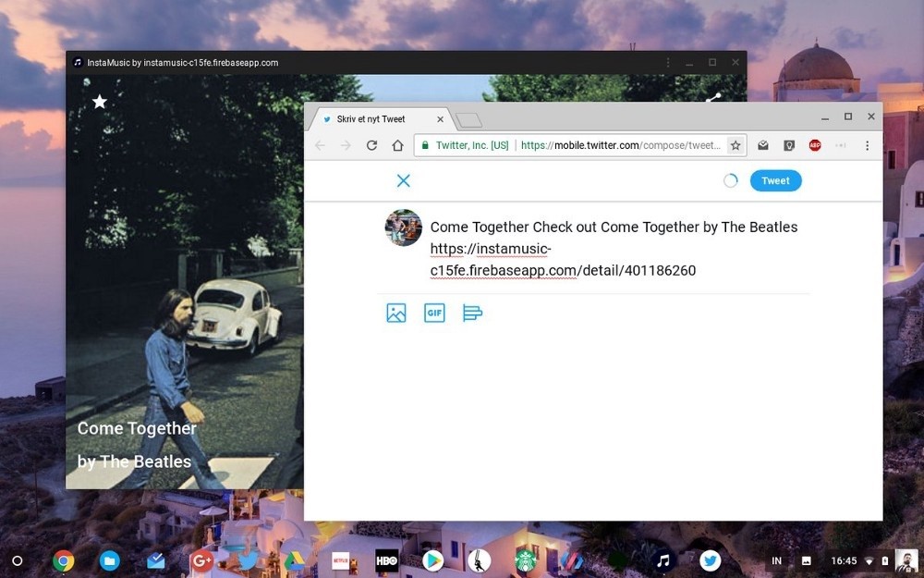Reload the Twitter compose page
This screenshot has height=578, width=924.
click(371, 145)
